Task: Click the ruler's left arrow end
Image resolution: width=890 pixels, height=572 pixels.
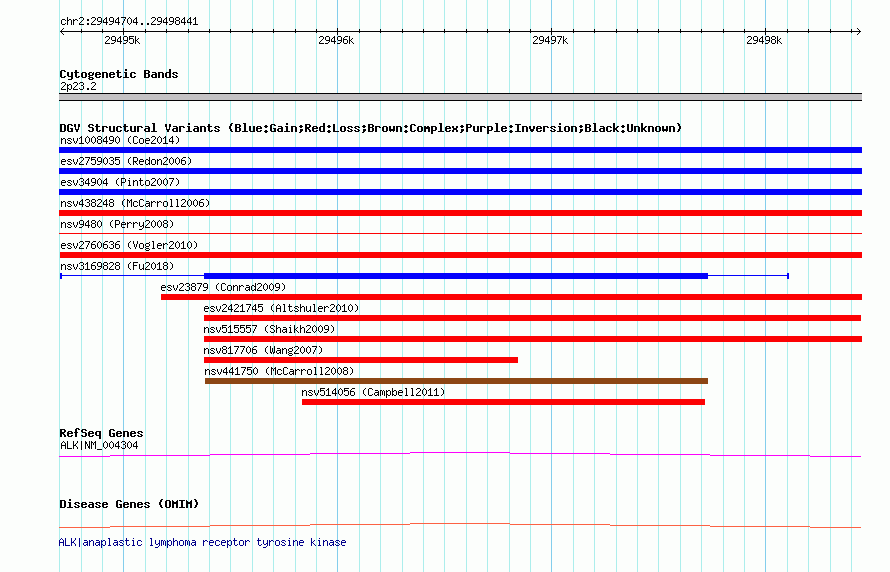Action: 62,32
